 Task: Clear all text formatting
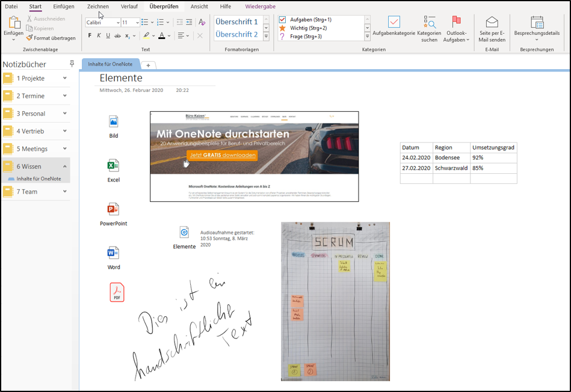202,23
